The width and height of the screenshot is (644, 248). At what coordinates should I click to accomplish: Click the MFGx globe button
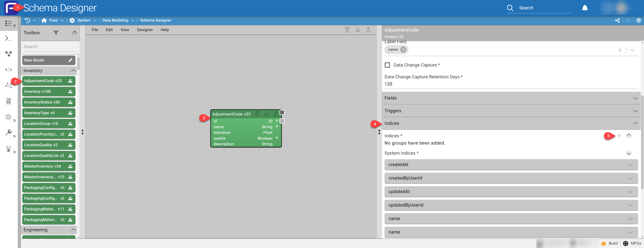click(632, 243)
